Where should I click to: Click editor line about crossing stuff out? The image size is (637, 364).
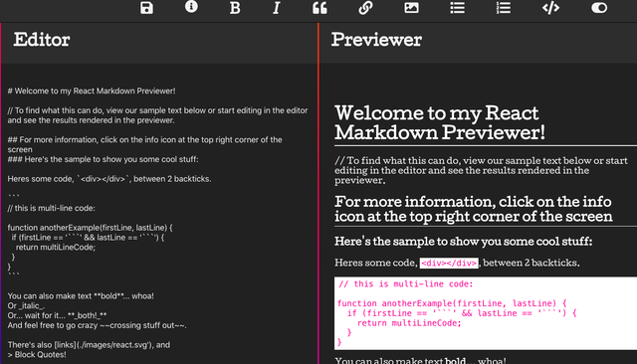[x=97, y=325]
